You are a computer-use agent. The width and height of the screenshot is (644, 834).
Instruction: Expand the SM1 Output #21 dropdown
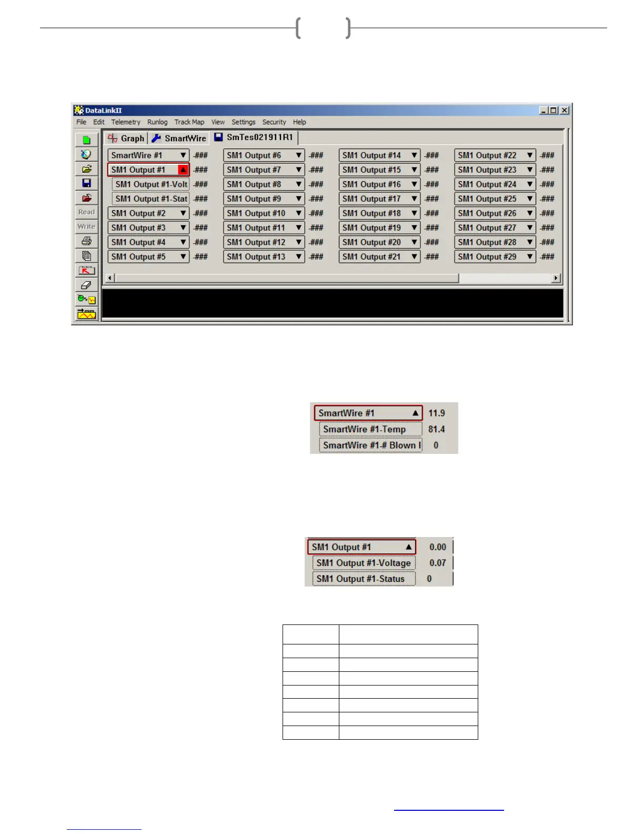point(415,257)
